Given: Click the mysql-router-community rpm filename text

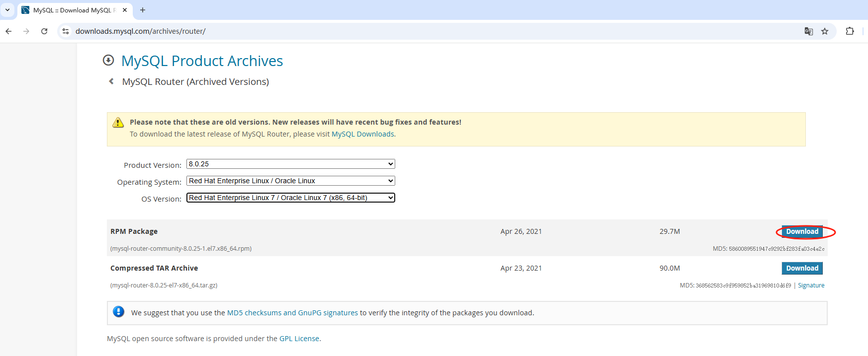Looking at the screenshot, I should (x=181, y=249).
